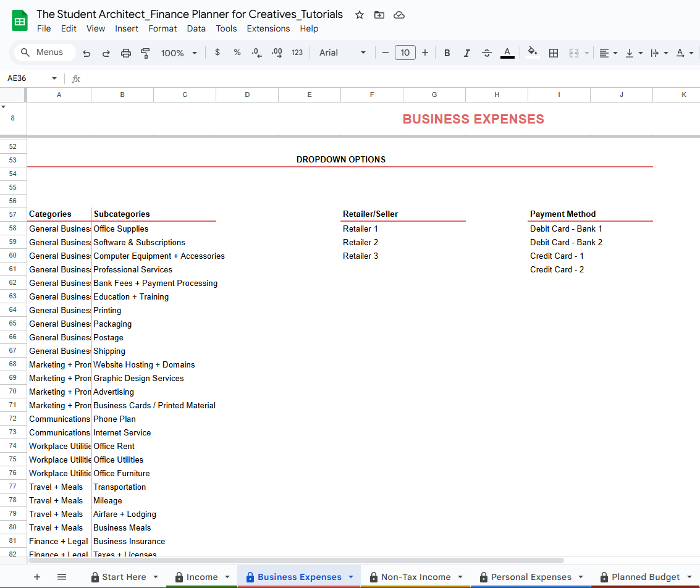Decrease font size with minus
Screen dimensions: 700x588
pos(386,52)
